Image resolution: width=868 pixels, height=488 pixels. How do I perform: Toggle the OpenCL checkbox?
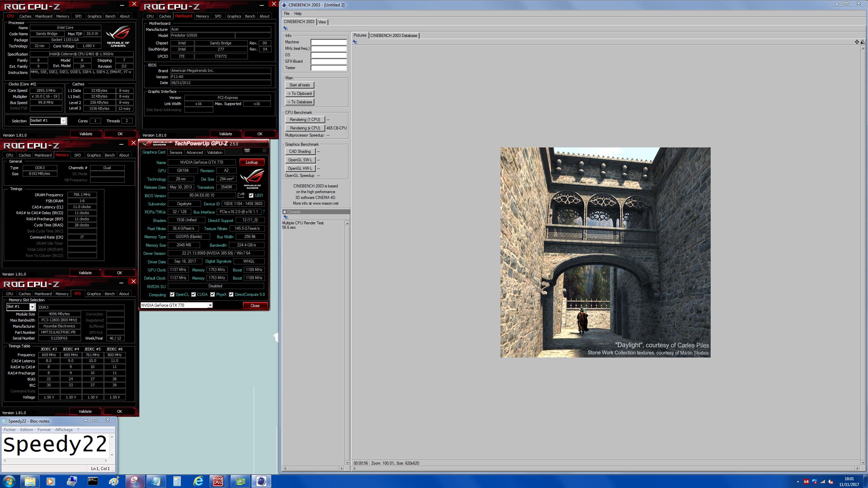[x=172, y=294]
